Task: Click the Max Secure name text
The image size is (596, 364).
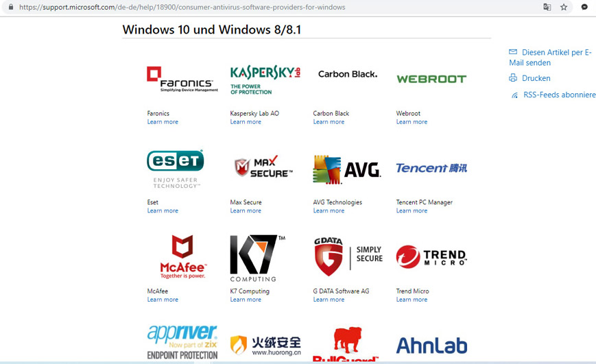Action: tap(246, 202)
